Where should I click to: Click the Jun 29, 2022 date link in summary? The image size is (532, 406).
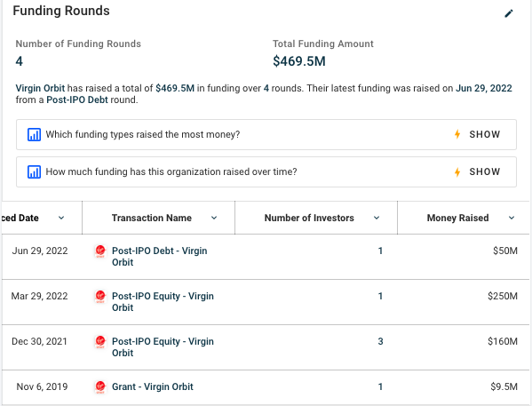(483, 88)
